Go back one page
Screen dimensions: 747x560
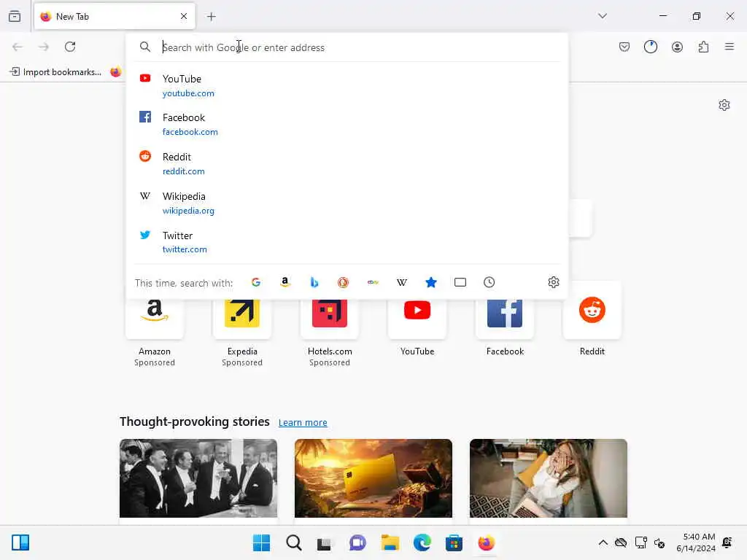coord(18,47)
